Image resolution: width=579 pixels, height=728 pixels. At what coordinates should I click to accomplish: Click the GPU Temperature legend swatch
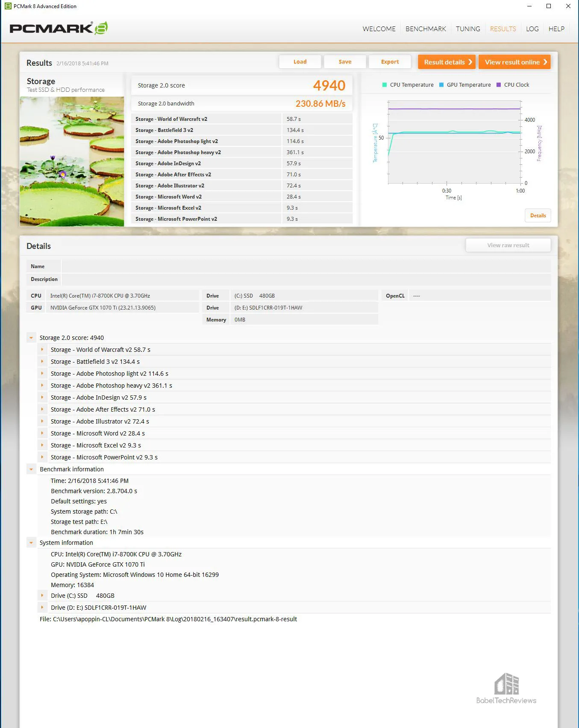pos(441,85)
